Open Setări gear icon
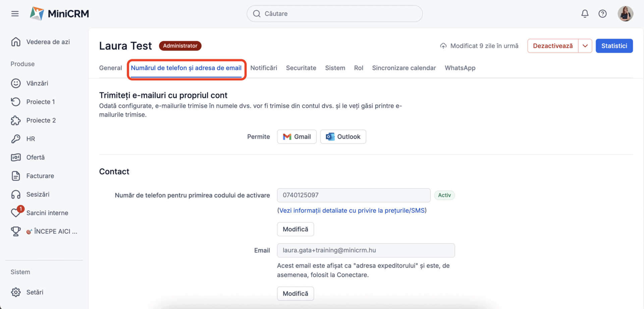Viewport: 644px width, 309px height. pyautogui.click(x=16, y=292)
